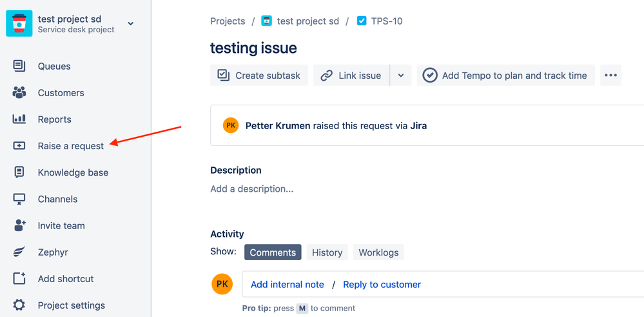Viewport: 644px width, 317px height.
Task: Show the Comments activity tab
Action: point(273,252)
